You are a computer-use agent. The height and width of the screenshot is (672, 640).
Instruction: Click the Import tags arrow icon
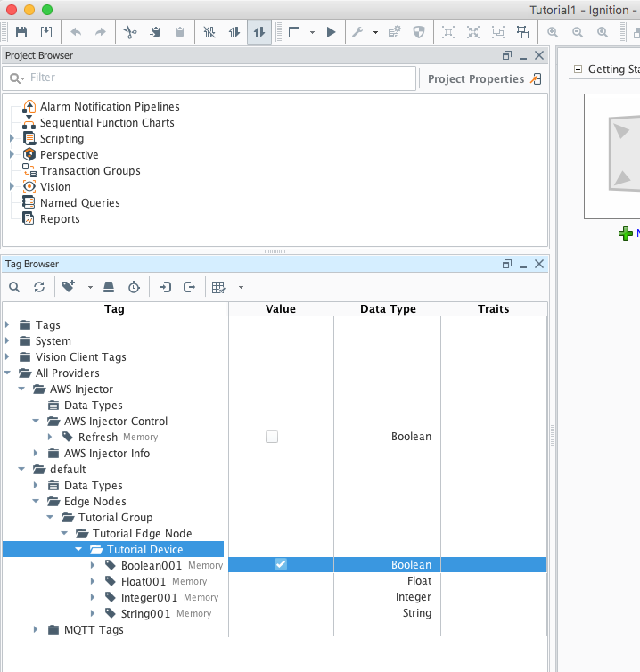point(165,287)
